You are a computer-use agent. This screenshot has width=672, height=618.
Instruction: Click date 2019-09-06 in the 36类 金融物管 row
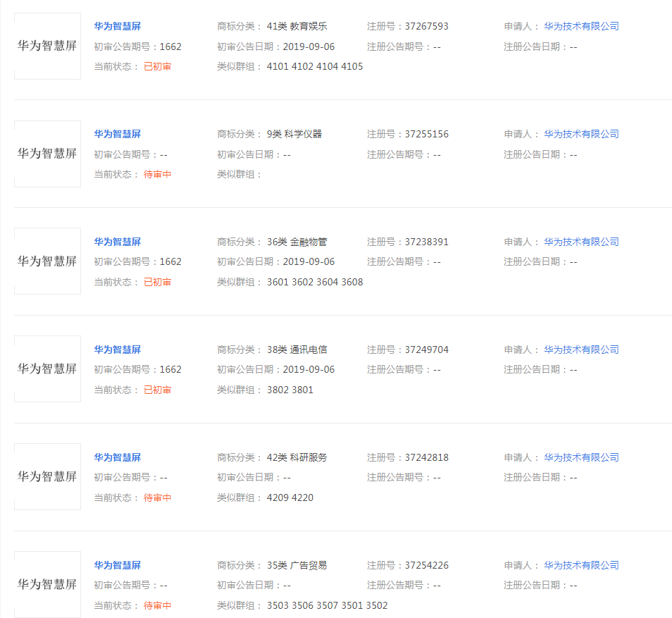coord(309,261)
